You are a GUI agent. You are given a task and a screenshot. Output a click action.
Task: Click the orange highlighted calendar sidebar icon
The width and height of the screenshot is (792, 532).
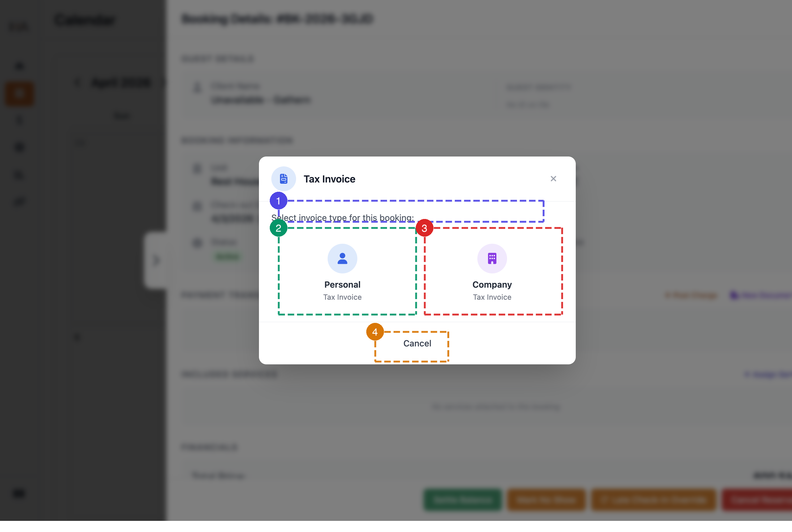pyautogui.click(x=19, y=94)
